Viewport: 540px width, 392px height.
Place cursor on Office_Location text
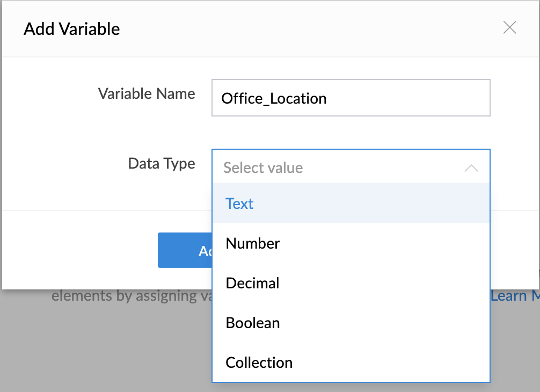[x=274, y=99]
